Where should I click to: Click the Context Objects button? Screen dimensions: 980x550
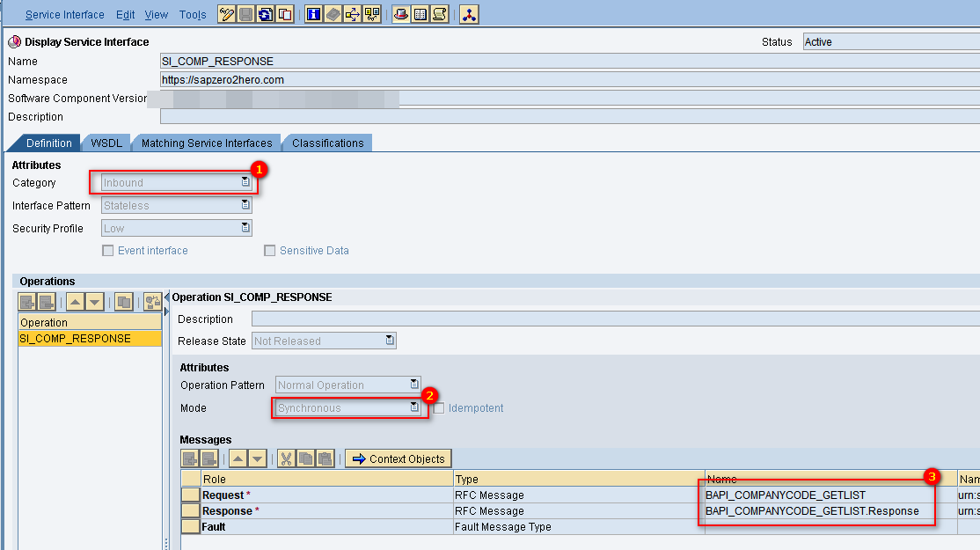399,458
